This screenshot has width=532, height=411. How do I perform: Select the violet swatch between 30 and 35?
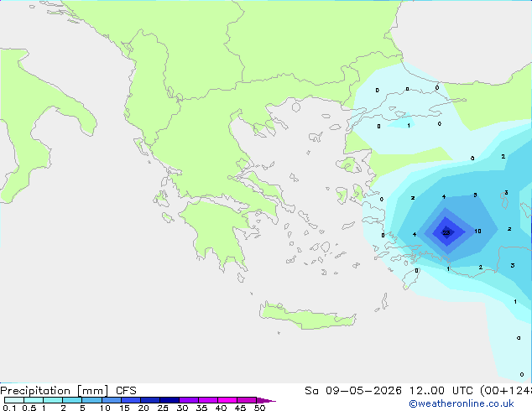(x=189, y=400)
